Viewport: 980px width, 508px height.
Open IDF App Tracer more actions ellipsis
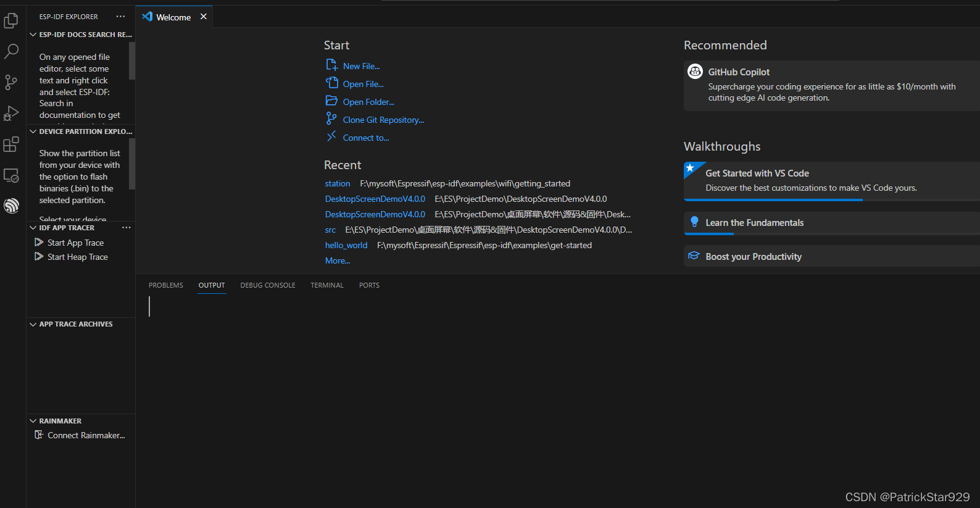(127, 228)
